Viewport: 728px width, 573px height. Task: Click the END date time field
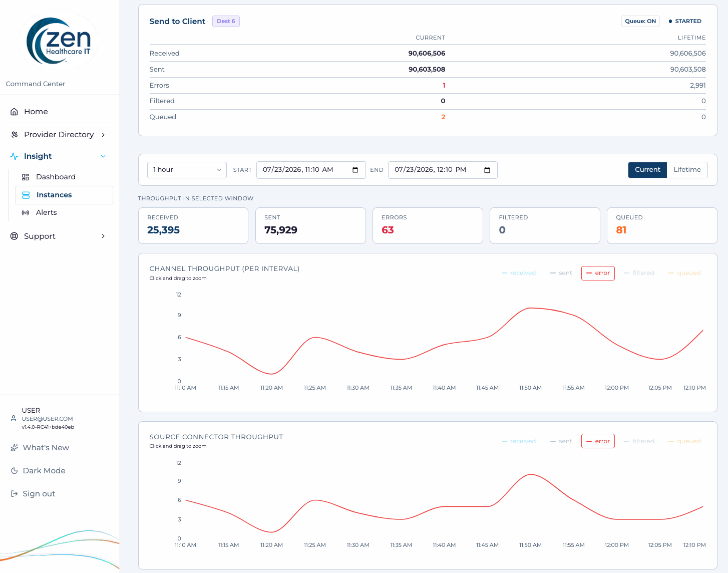[x=443, y=170]
